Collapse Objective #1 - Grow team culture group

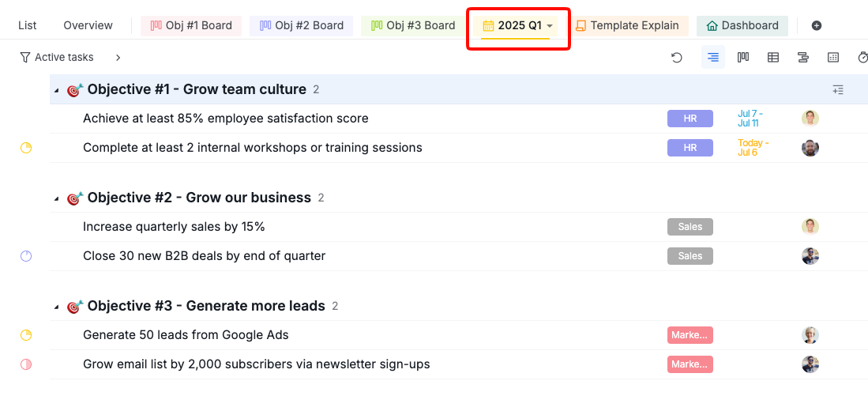tap(56, 90)
